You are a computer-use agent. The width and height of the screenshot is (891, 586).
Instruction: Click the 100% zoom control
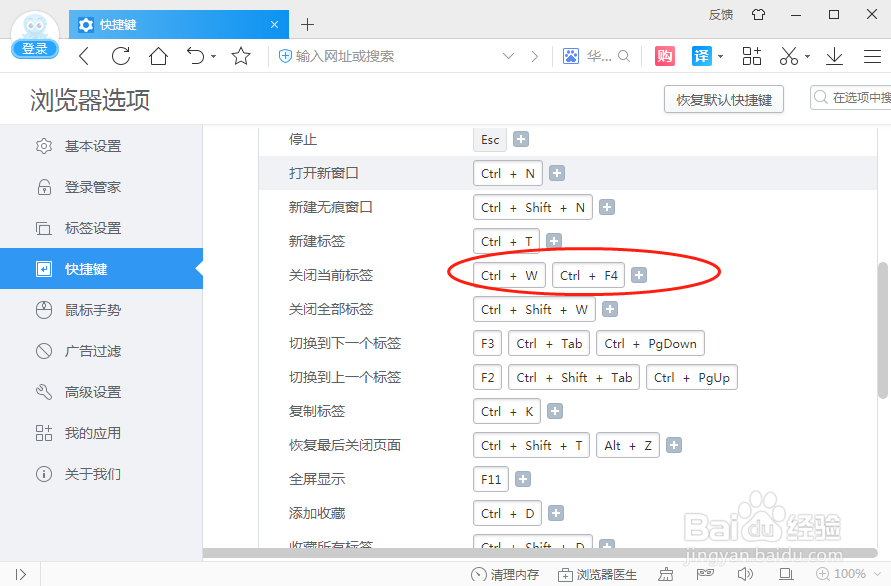[848, 574]
